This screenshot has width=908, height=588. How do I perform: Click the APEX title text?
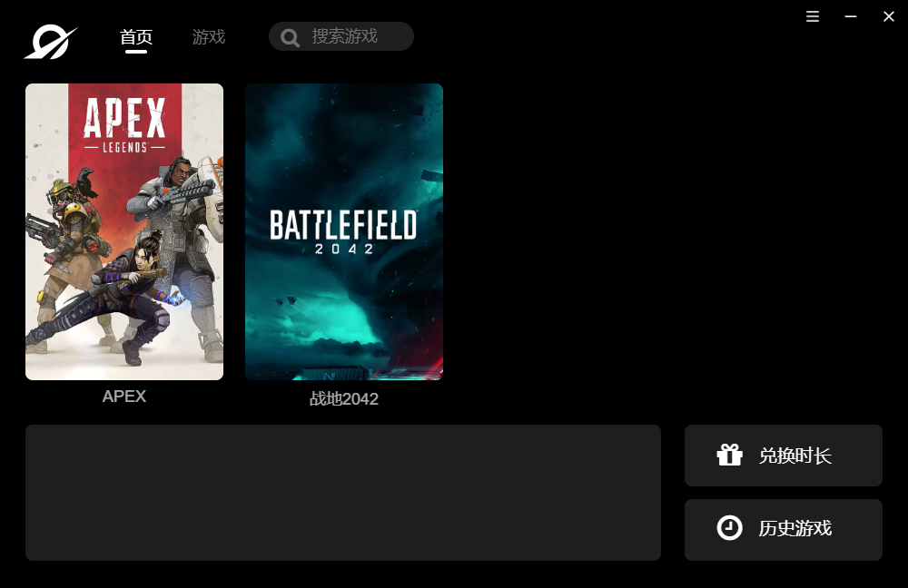123,397
